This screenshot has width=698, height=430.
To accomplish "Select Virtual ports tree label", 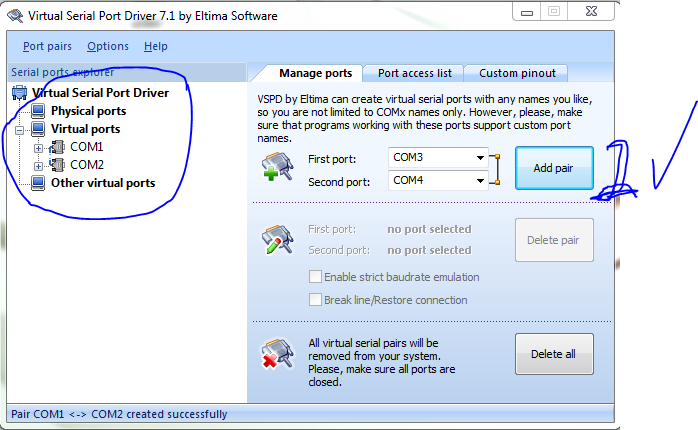I will [85, 129].
